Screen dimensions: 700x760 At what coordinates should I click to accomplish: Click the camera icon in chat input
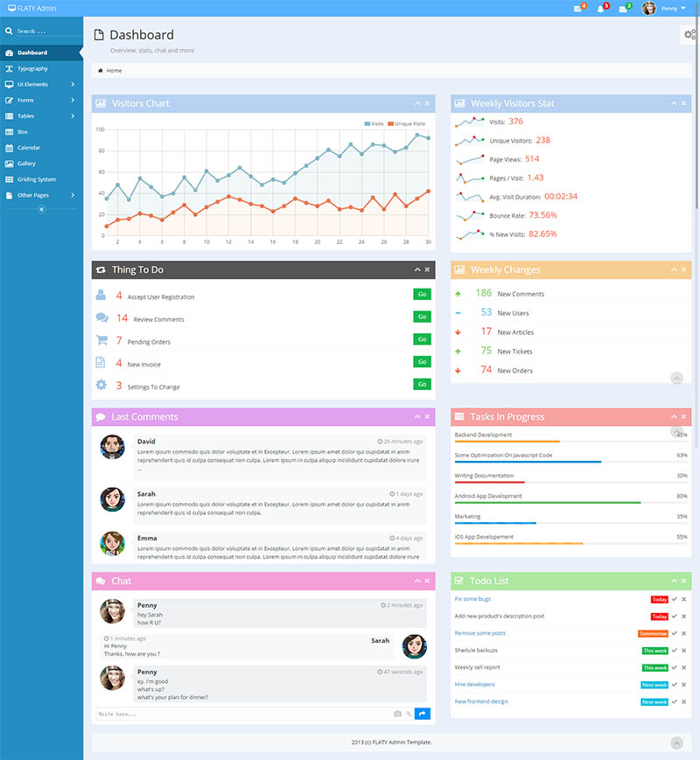pos(397,714)
